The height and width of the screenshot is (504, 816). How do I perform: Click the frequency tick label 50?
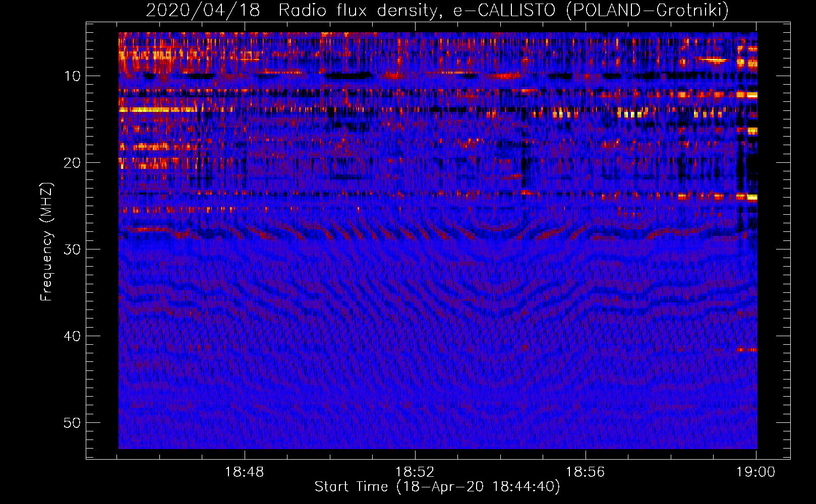(73, 423)
